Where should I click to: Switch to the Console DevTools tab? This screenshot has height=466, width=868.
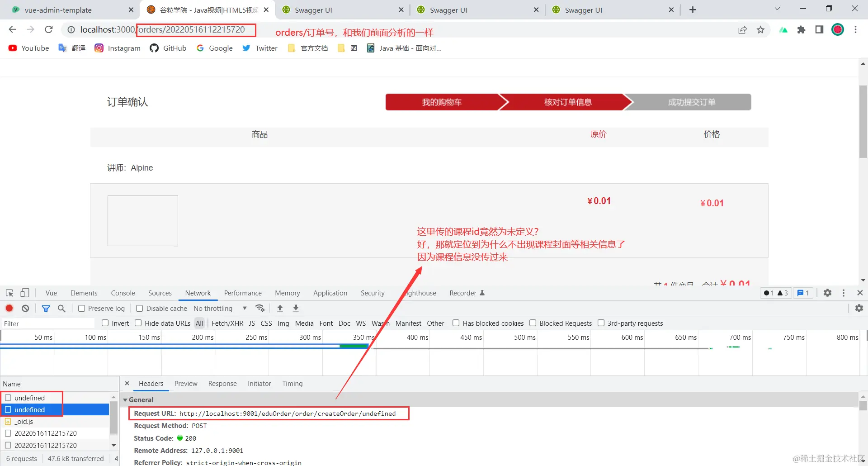(x=123, y=293)
